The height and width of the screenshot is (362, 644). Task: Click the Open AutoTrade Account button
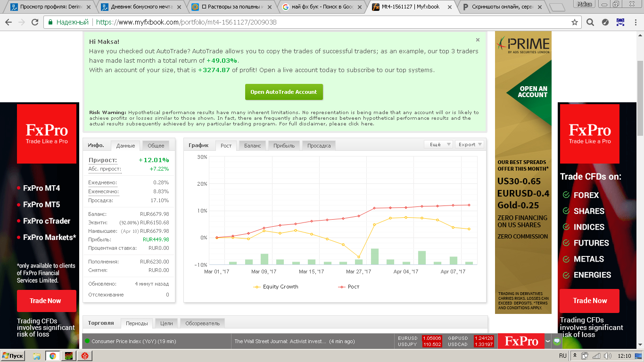[x=284, y=92]
